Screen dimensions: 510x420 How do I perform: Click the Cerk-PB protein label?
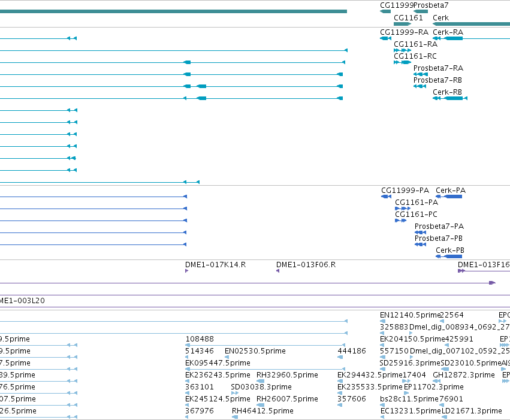coord(450,250)
